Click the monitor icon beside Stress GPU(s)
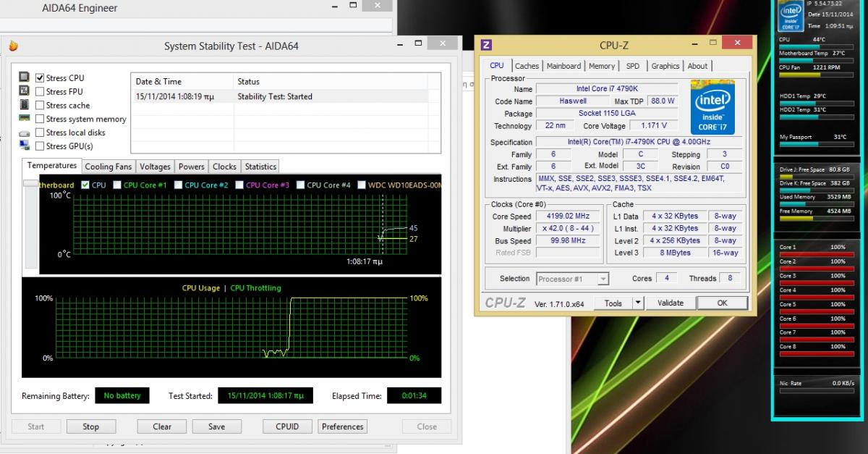The image size is (868, 454). tap(24, 146)
